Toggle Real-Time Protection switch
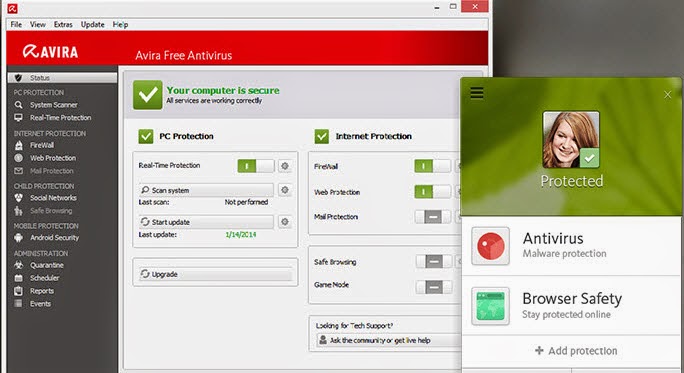The image size is (684, 373). [256, 166]
